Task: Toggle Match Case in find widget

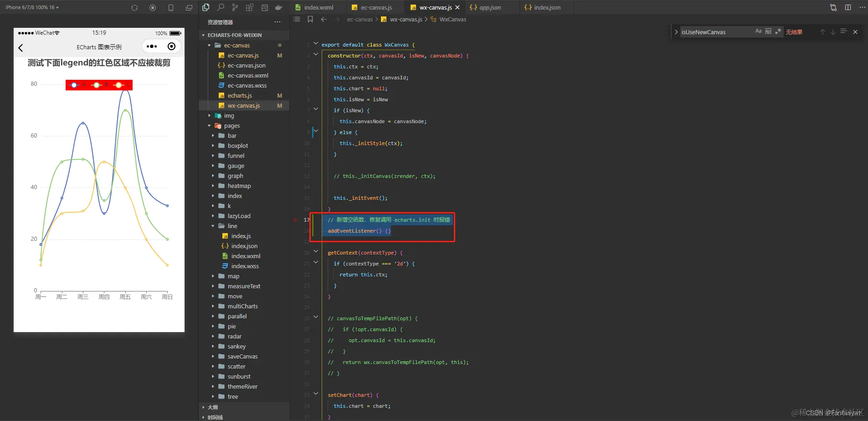Action: point(758,31)
